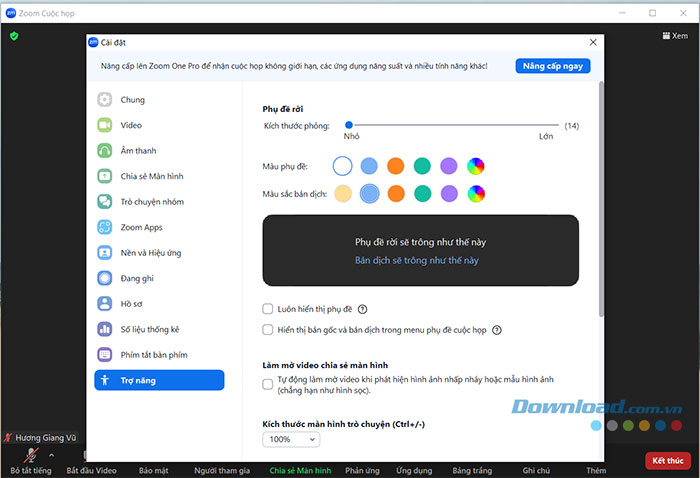Click the caption preview box
This screenshot has height=478, width=700.
point(421,250)
